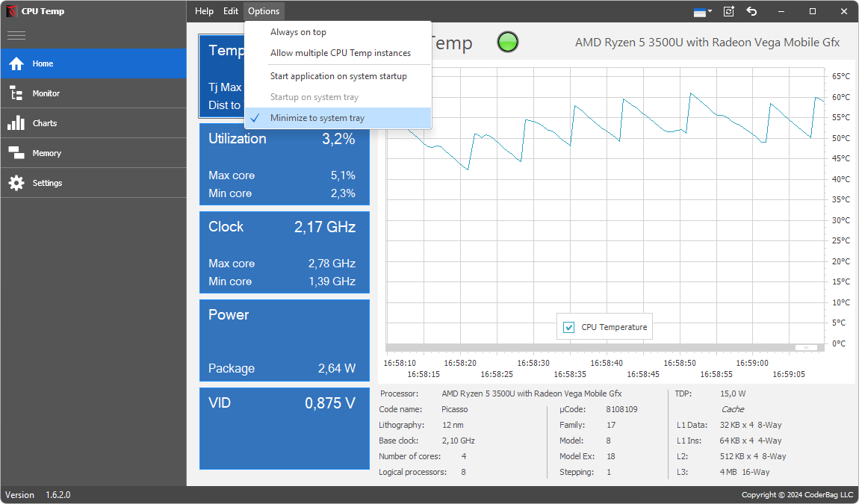Click the green status indicator light

(x=508, y=43)
